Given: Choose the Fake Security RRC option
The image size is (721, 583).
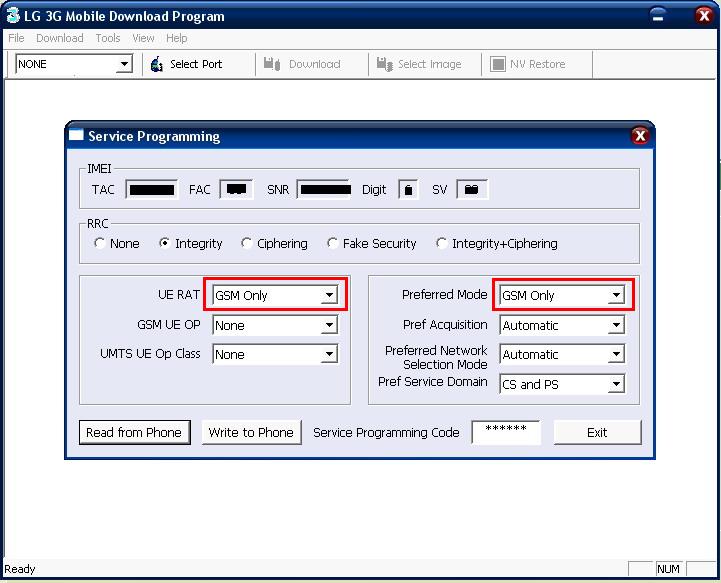Looking at the screenshot, I should (x=332, y=243).
